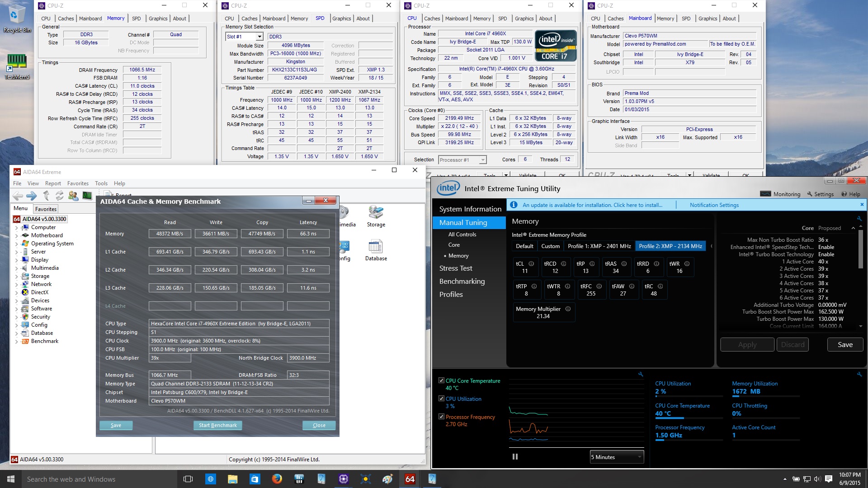Select the Default memory profile

click(524, 246)
